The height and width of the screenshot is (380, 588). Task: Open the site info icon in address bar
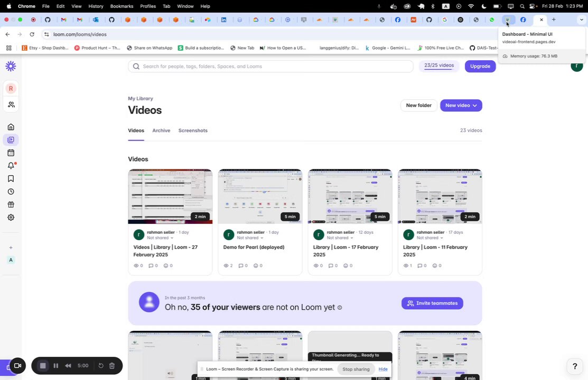(x=46, y=34)
